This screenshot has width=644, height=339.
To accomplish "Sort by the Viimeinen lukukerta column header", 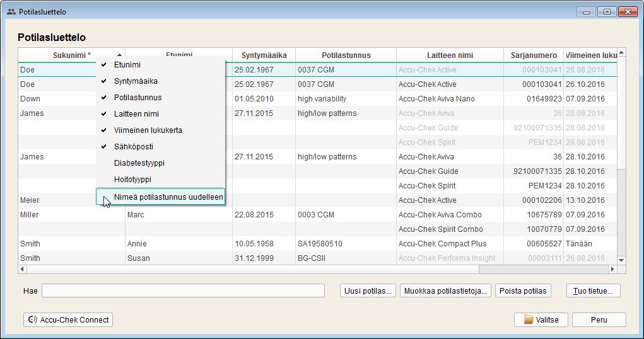I will 590,55.
